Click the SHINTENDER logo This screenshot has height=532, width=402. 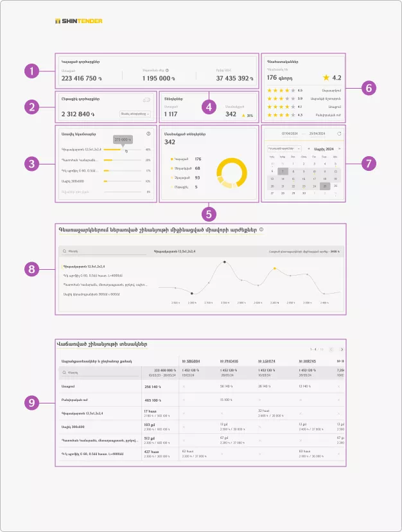pyautogui.click(x=79, y=21)
